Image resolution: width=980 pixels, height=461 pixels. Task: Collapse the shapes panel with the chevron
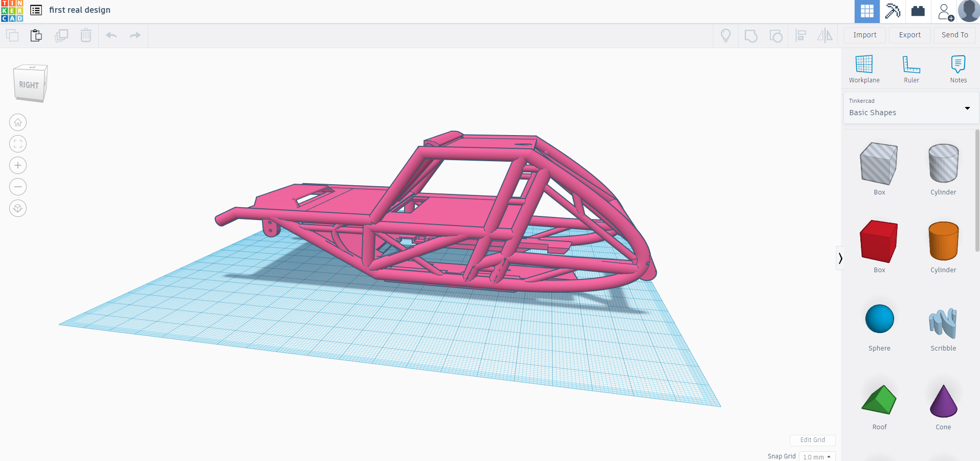pos(840,258)
